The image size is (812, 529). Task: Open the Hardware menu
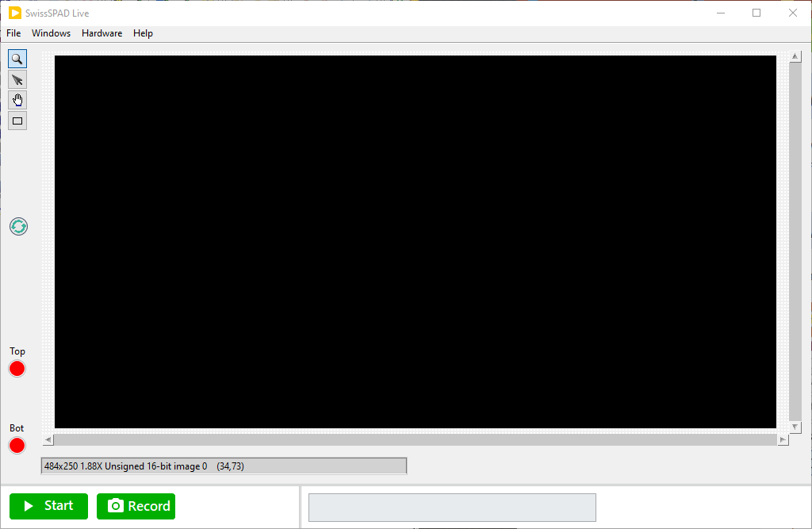tap(102, 33)
